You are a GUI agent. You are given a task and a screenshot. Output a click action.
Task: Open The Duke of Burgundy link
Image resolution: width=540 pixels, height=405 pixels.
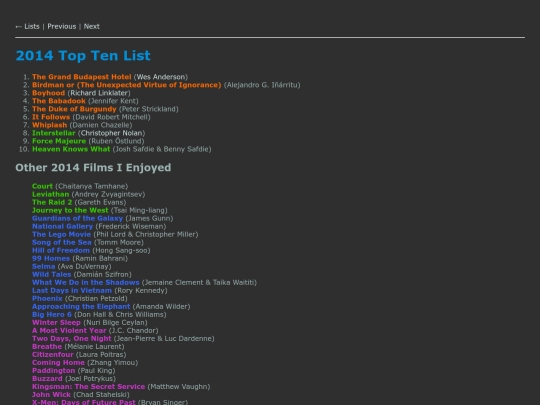(x=74, y=109)
